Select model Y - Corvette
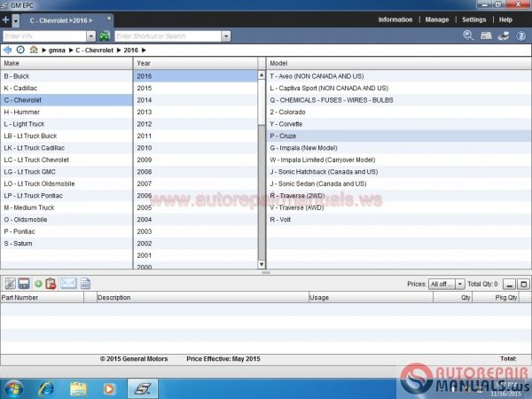Screen dimensions: 532x399 pos(399,124)
